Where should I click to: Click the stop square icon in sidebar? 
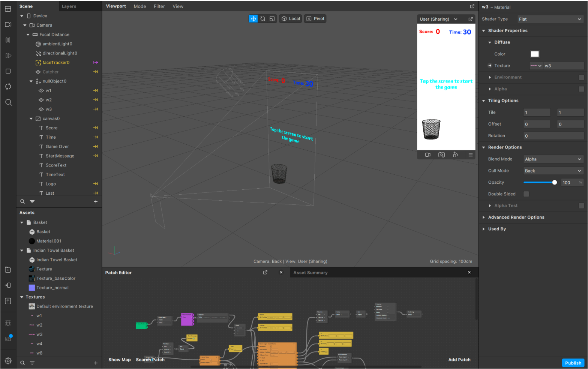8,71
